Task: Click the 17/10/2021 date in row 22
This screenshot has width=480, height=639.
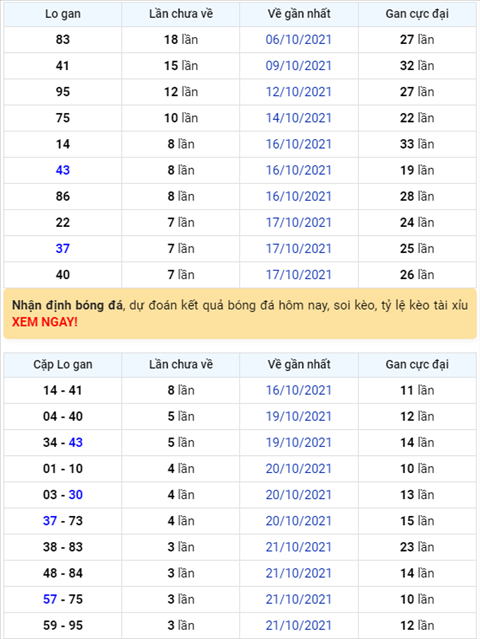Action: pyautogui.click(x=299, y=222)
